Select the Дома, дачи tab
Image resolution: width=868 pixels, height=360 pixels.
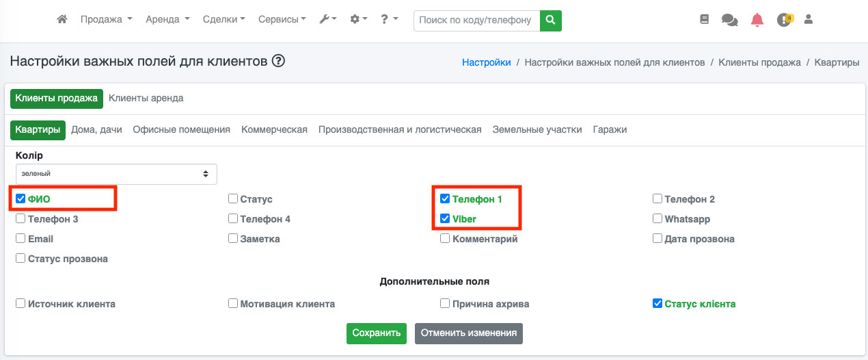coord(96,129)
